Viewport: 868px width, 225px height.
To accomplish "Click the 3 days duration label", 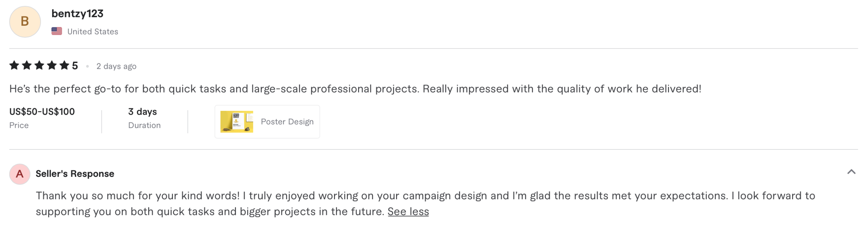I will pos(143,111).
